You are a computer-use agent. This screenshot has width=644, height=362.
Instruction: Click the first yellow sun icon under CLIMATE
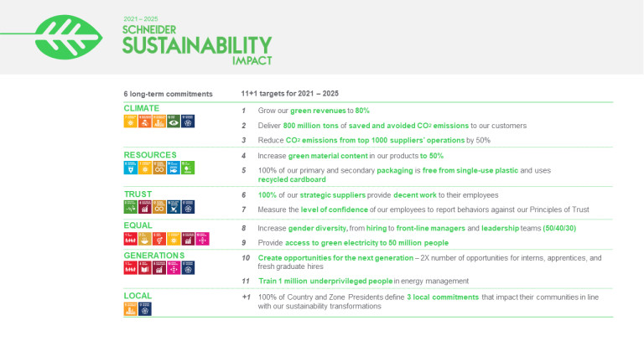tap(130, 122)
